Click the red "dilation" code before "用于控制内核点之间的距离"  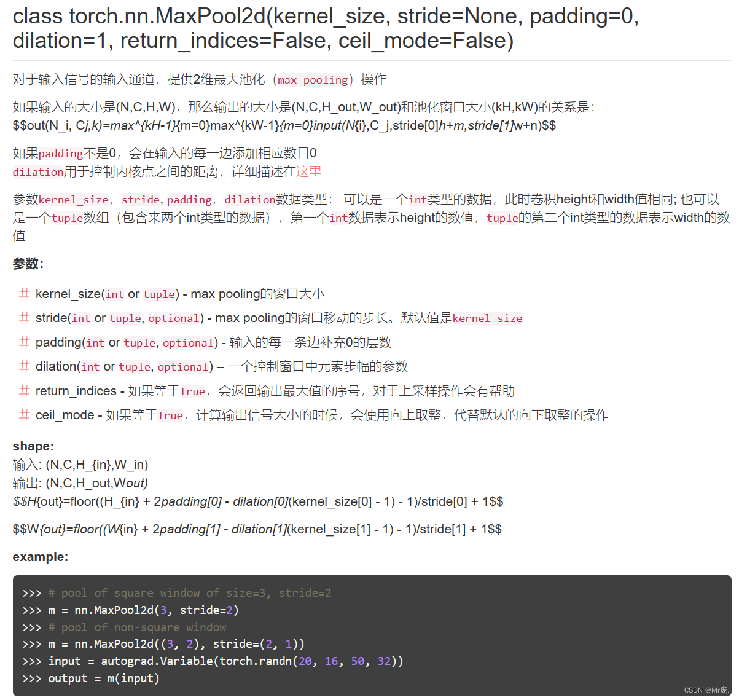38,172
